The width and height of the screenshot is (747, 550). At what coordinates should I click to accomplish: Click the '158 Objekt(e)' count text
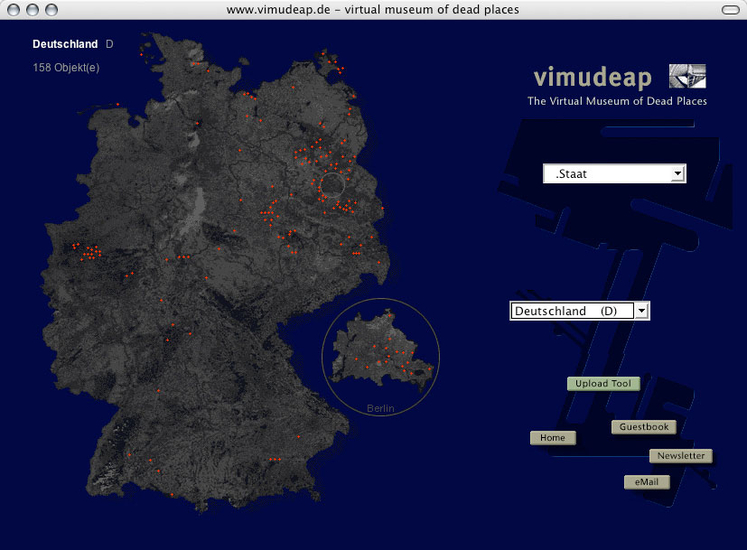[x=66, y=68]
